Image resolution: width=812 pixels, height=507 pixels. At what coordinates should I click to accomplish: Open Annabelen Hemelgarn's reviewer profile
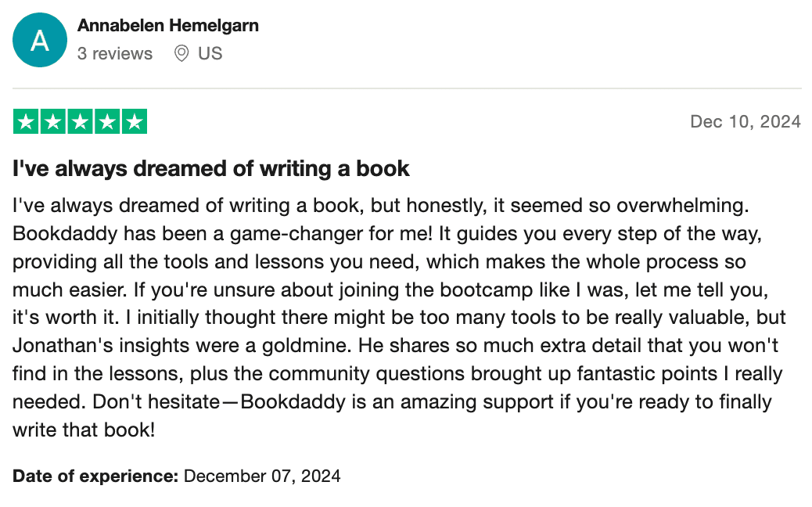(168, 25)
